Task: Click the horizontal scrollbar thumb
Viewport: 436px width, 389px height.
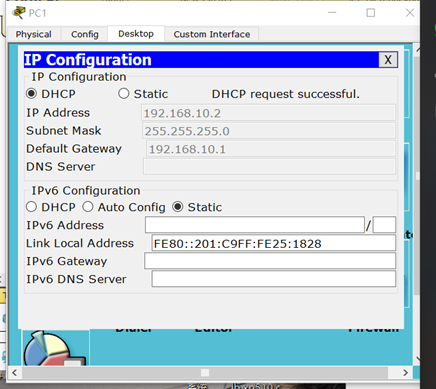Action: (205, 372)
